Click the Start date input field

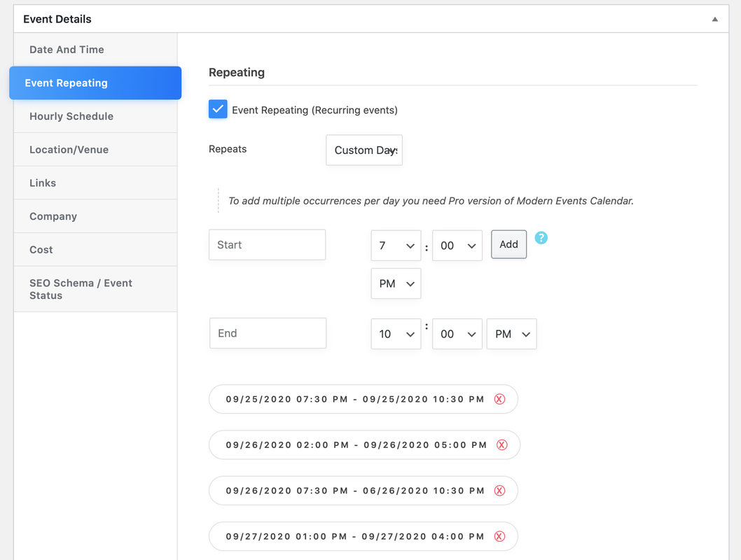pos(267,244)
